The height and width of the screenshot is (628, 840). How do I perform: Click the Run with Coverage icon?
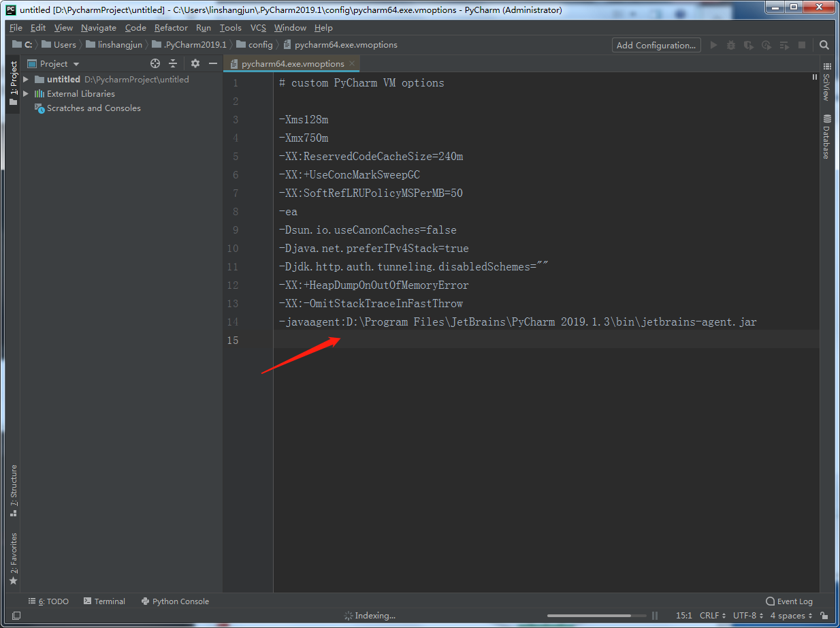pyautogui.click(x=749, y=45)
